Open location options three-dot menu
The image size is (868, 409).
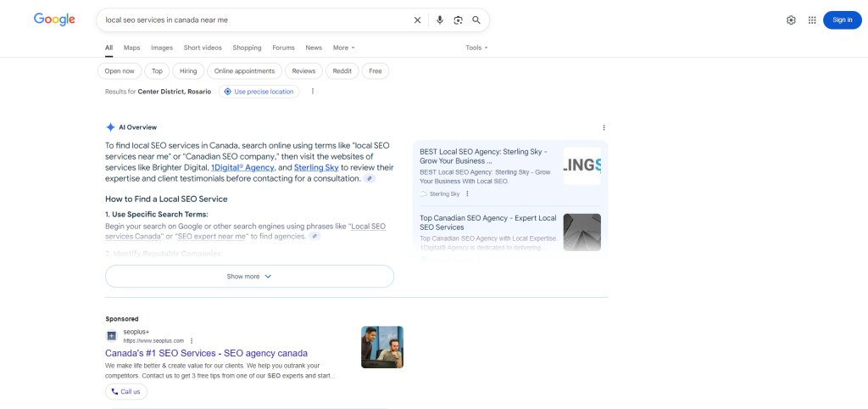tap(313, 92)
